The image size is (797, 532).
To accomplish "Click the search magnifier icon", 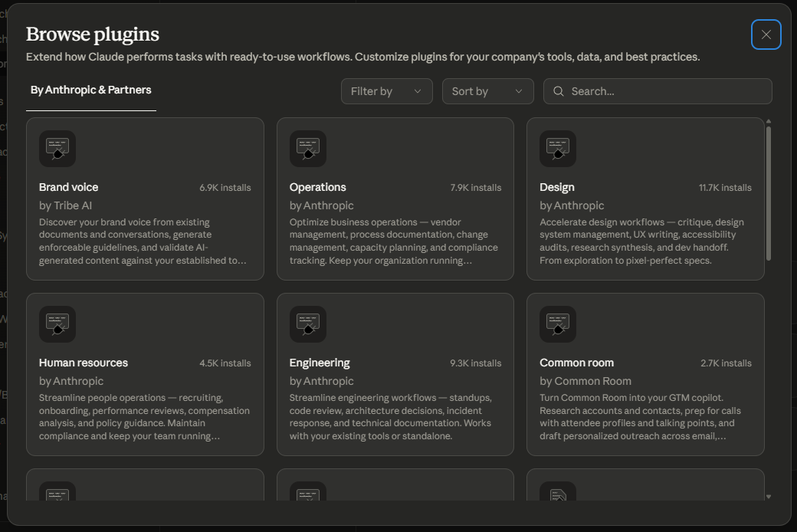I will (x=558, y=91).
